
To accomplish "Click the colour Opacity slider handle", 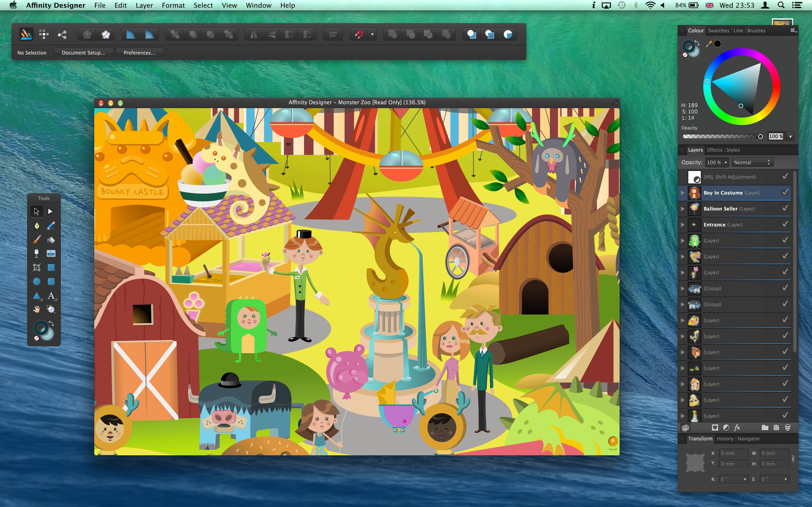I will [x=760, y=136].
